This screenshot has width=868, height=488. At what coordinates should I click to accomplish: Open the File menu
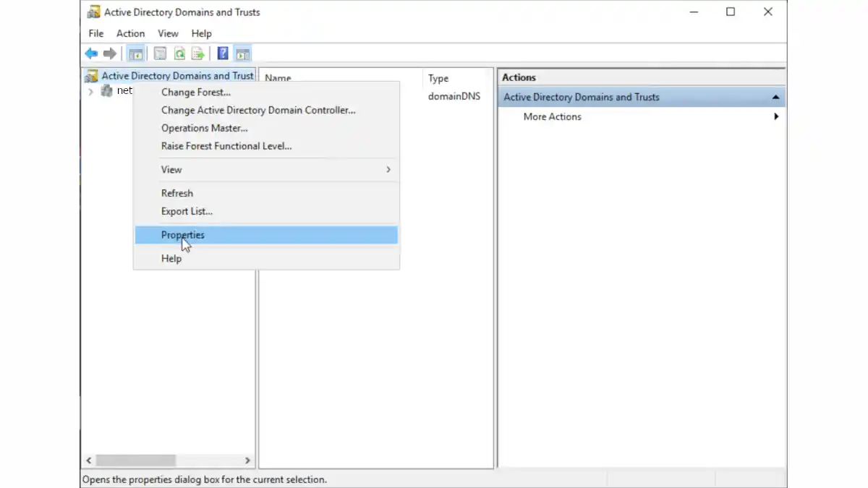pos(96,33)
